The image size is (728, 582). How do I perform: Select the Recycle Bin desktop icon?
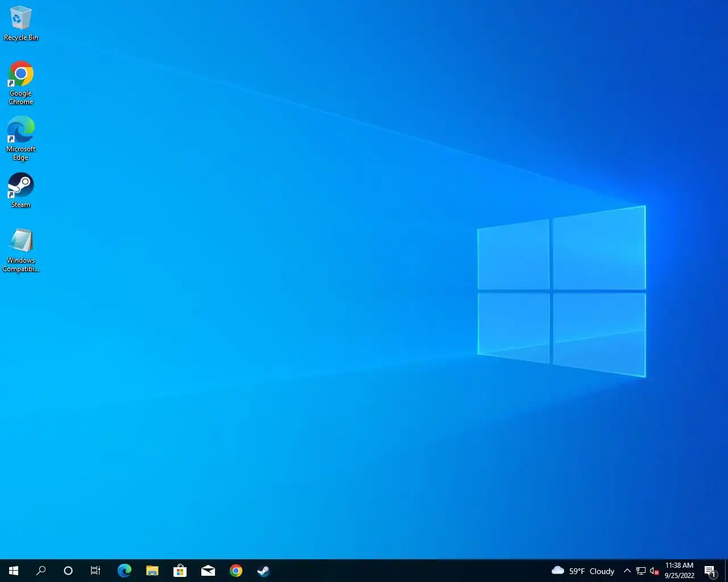click(x=21, y=23)
